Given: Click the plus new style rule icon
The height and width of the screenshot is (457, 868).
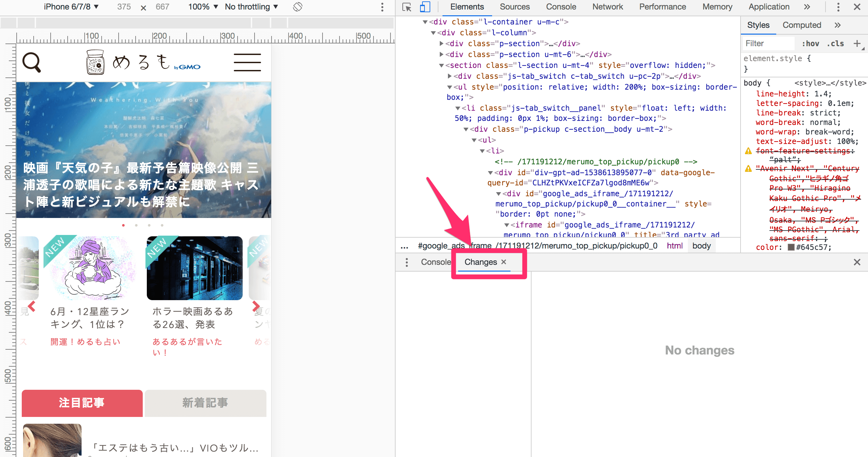Looking at the screenshot, I should [857, 43].
